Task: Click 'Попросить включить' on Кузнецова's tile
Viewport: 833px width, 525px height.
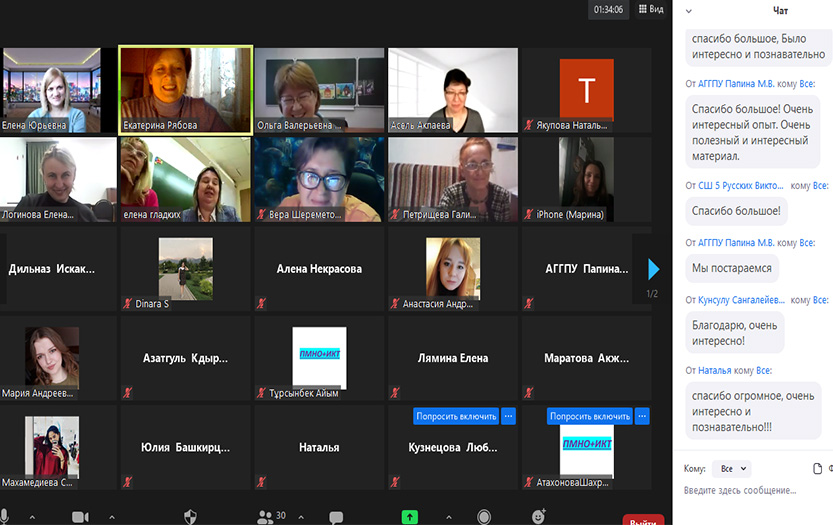Action: coord(456,416)
